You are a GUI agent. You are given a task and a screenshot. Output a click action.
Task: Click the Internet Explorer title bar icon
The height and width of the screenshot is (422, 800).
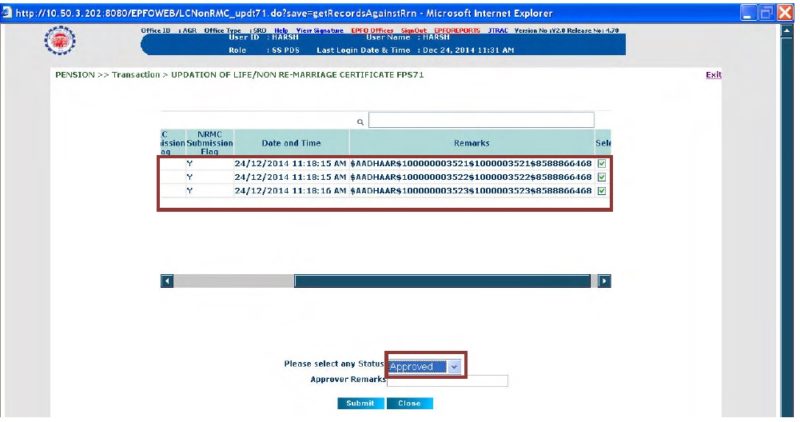(x=10, y=9)
